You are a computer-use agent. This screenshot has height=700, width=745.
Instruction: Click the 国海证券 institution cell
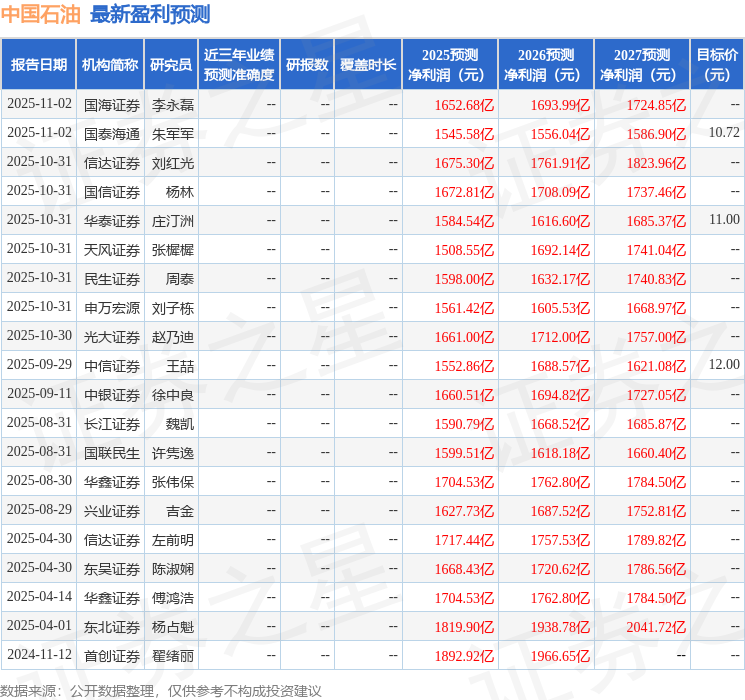(x=112, y=105)
